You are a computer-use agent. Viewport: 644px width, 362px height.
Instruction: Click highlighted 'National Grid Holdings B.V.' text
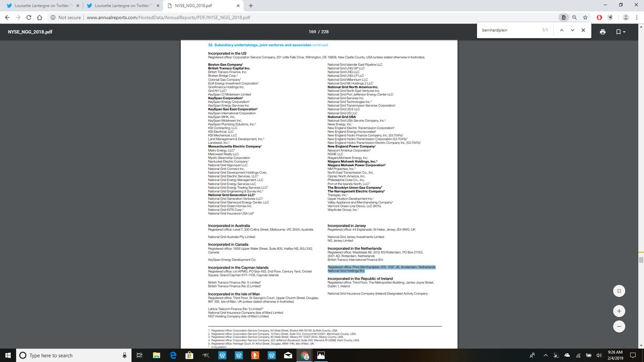[346, 271]
